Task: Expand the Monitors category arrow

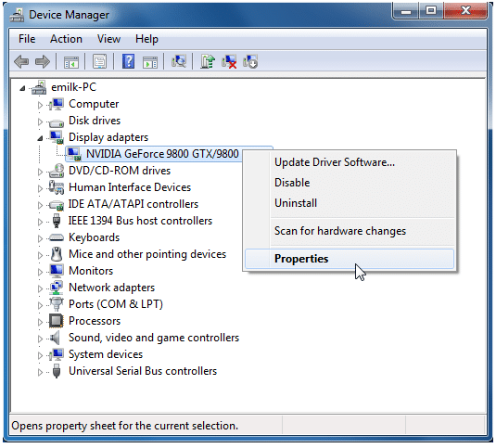Action: 40,272
